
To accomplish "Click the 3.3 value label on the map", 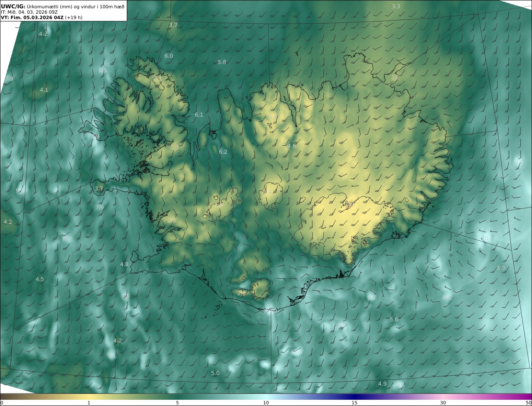I will pos(396,6).
